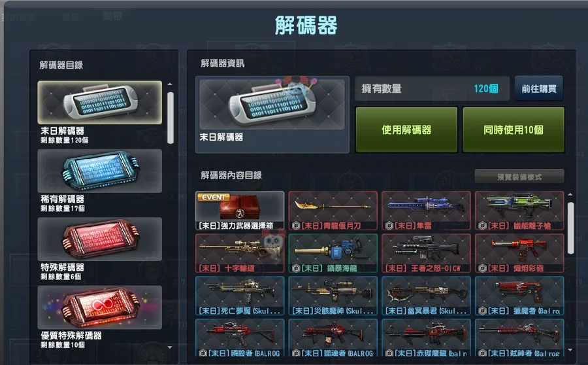
Task: Click 同時使用10個 button
Action: point(514,130)
